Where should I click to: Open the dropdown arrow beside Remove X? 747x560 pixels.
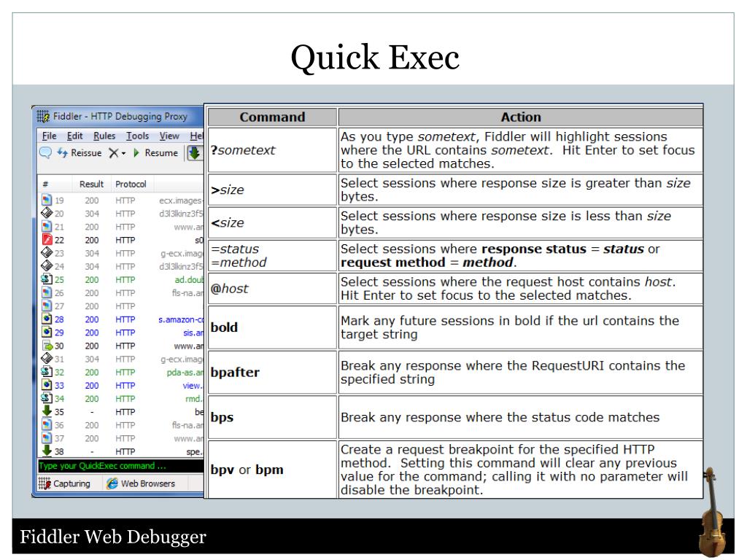124,153
